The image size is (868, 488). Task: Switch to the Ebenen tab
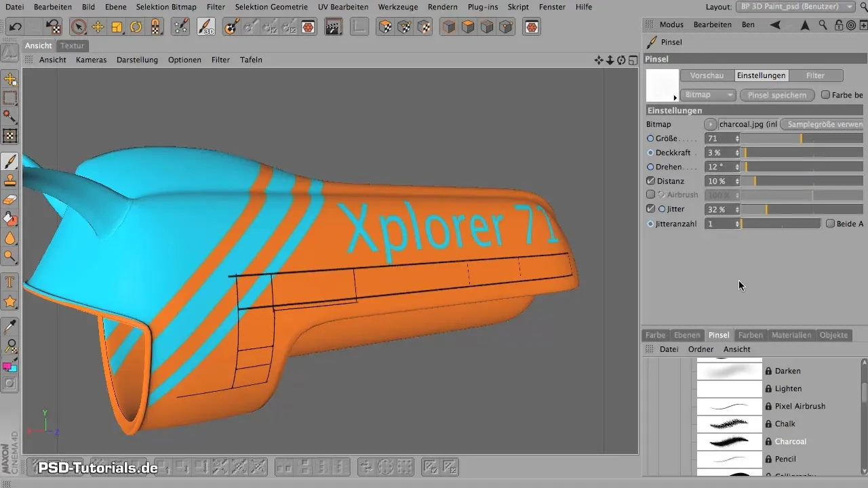687,335
